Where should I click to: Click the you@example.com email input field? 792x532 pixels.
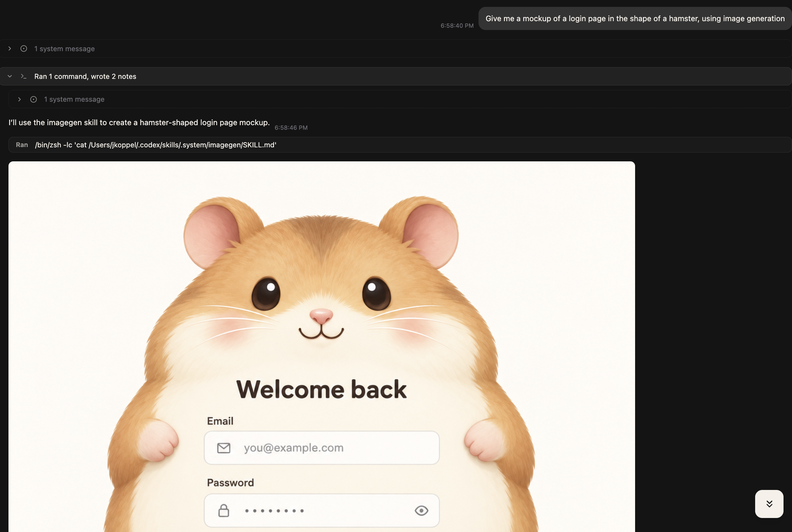(x=322, y=448)
